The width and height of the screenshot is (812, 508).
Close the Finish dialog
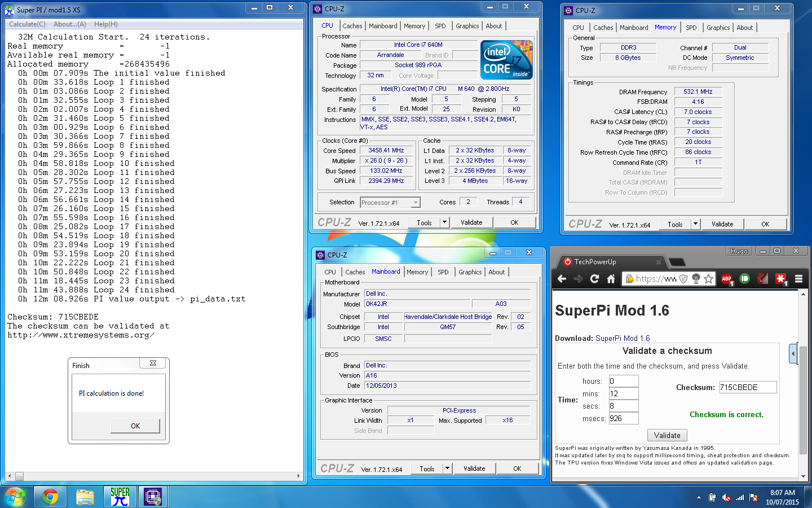coord(153,364)
